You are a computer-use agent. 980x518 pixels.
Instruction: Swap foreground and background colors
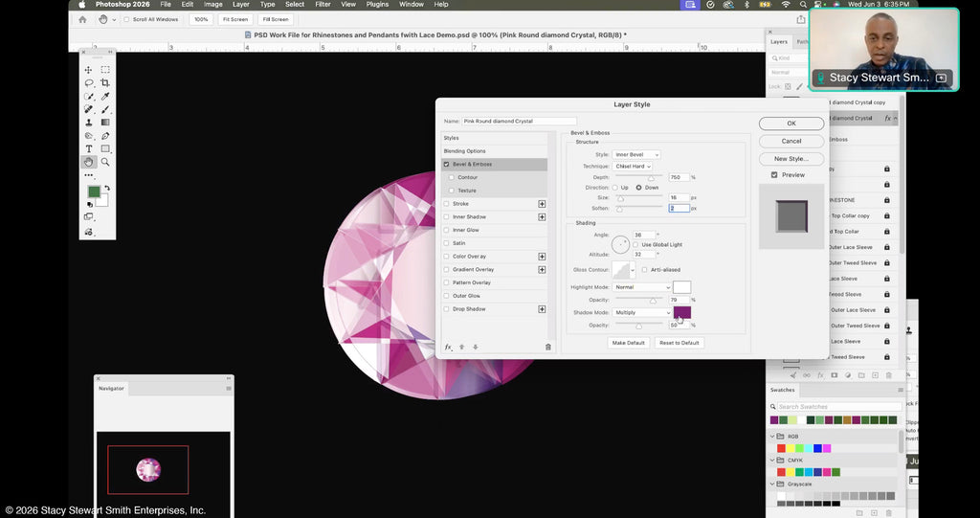[x=107, y=188]
